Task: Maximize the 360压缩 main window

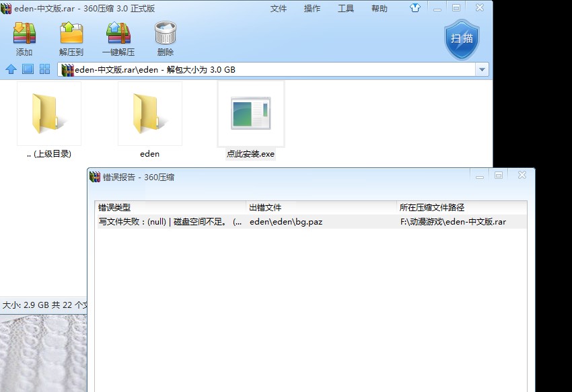Action: [456, 8]
